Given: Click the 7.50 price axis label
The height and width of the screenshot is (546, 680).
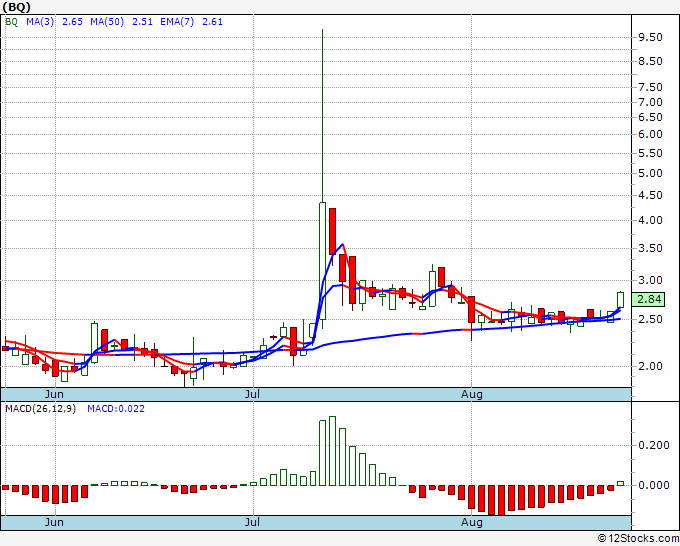Looking at the screenshot, I should pos(651,87).
